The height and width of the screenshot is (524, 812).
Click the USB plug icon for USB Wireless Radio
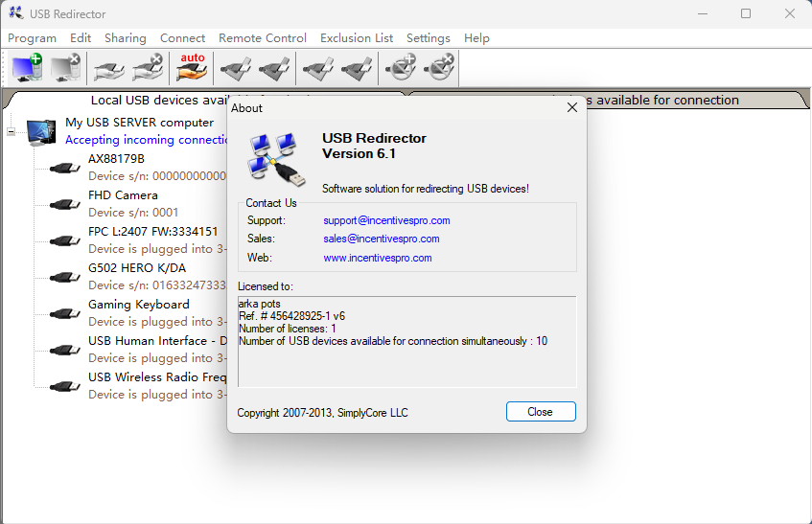point(65,386)
